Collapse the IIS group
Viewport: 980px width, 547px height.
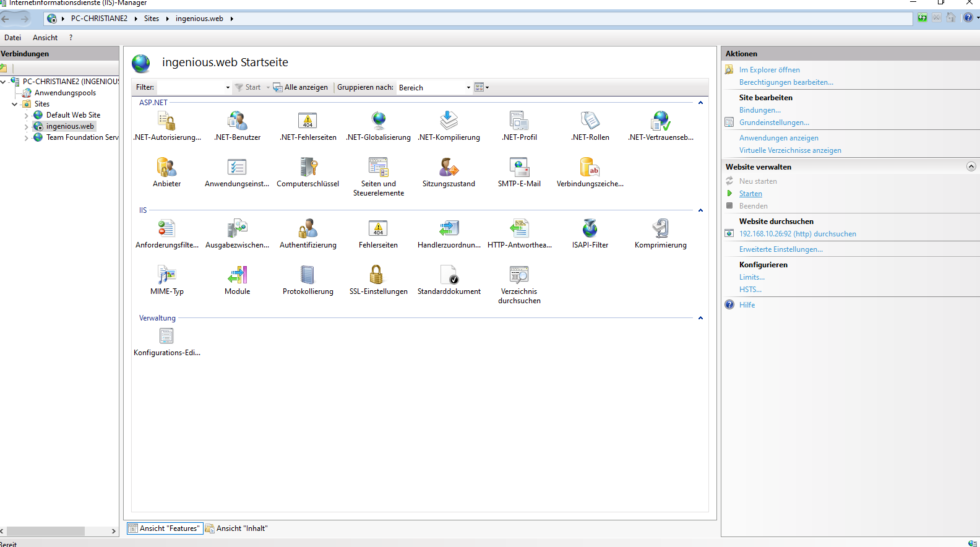click(x=700, y=210)
